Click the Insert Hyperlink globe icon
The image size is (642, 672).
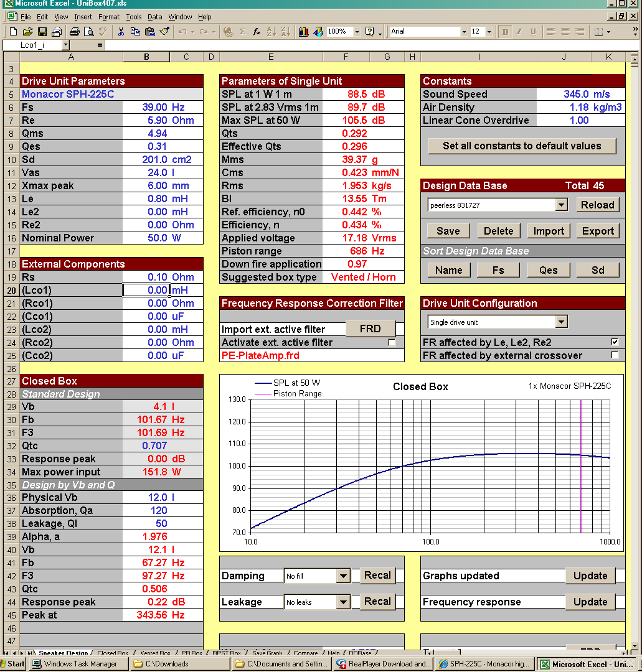(x=228, y=31)
